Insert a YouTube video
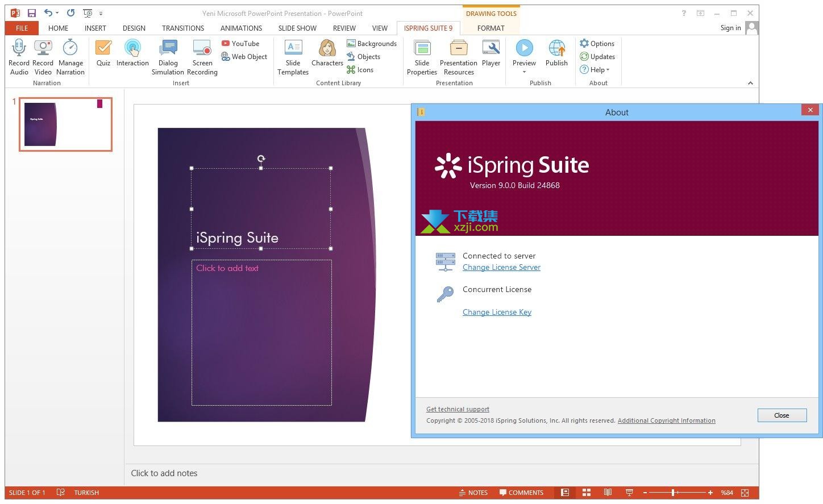 click(x=240, y=43)
